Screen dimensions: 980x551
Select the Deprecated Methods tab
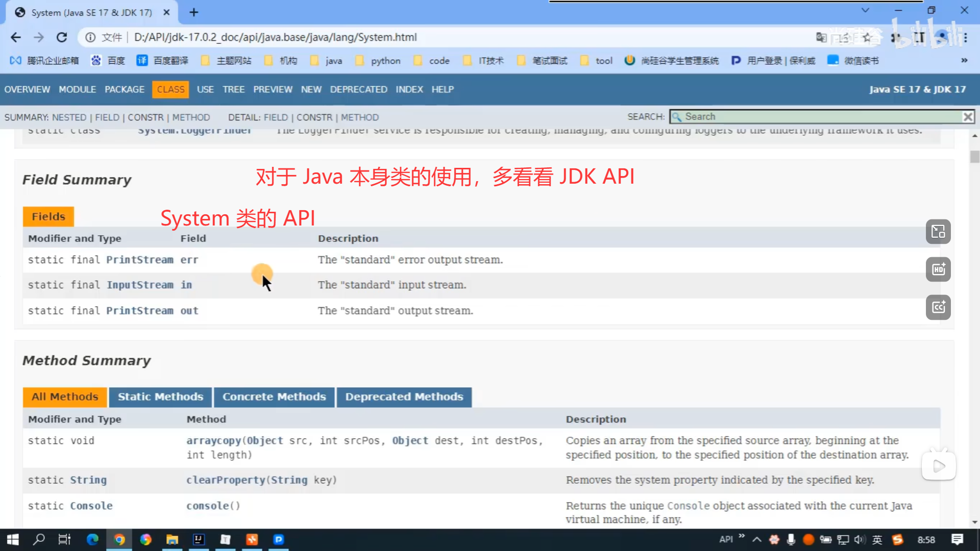pos(404,397)
